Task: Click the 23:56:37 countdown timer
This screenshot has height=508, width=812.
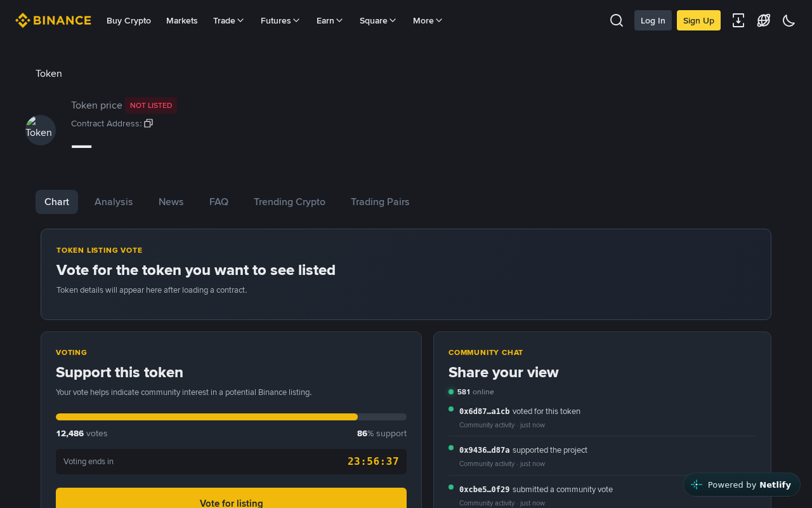Action: (373, 462)
